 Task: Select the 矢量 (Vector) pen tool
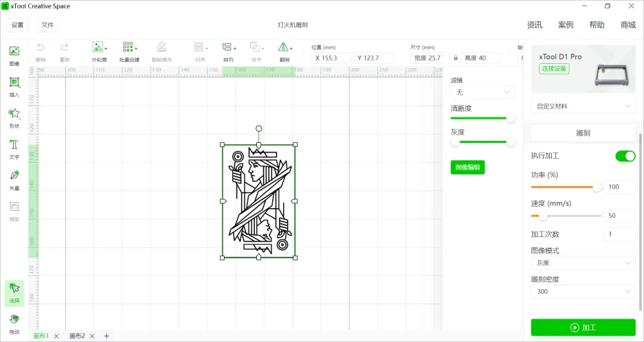tap(14, 180)
